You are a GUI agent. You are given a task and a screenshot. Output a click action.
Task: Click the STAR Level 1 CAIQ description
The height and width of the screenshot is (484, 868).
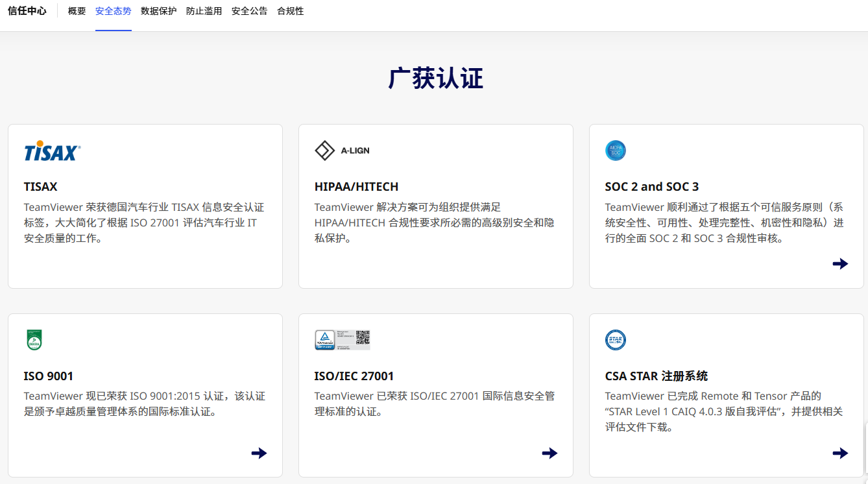click(x=724, y=411)
